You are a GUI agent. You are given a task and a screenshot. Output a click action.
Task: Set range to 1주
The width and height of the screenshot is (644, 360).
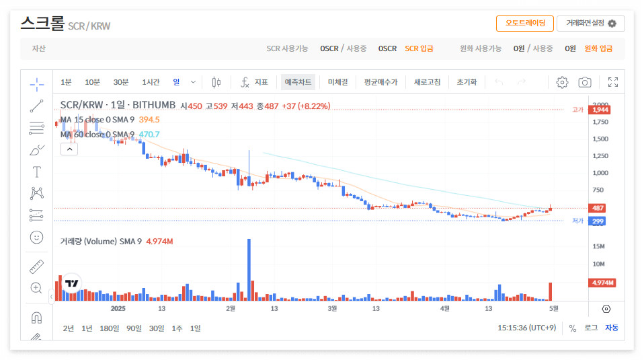[177, 328]
